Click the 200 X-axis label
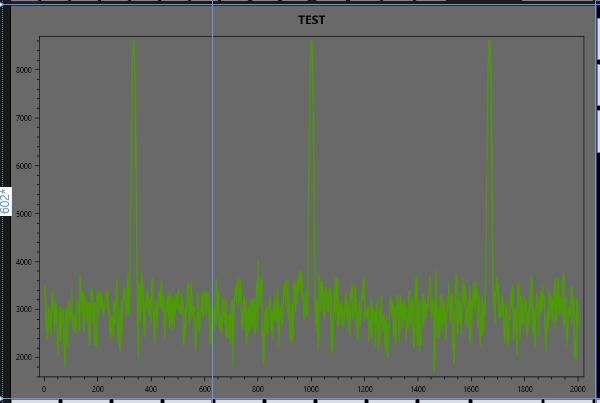This screenshot has height=403, width=600. click(98, 389)
